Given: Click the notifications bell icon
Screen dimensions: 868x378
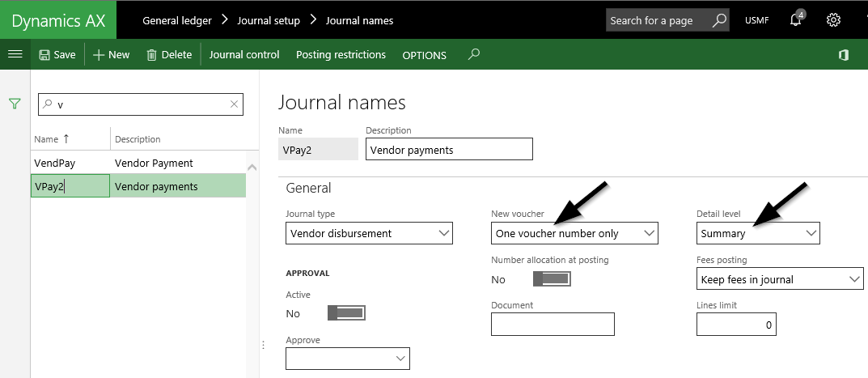Looking at the screenshot, I should pyautogui.click(x=796, y=20).
